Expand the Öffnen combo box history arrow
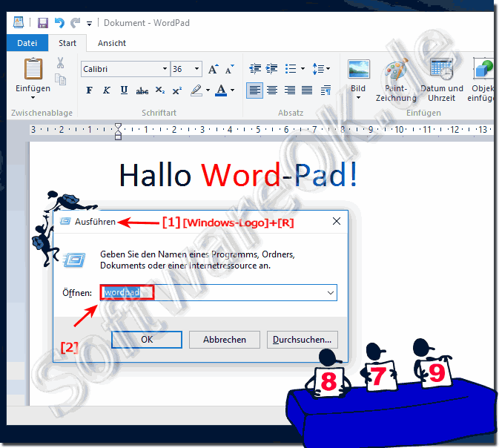499x448 pixels. pos(331,293)
